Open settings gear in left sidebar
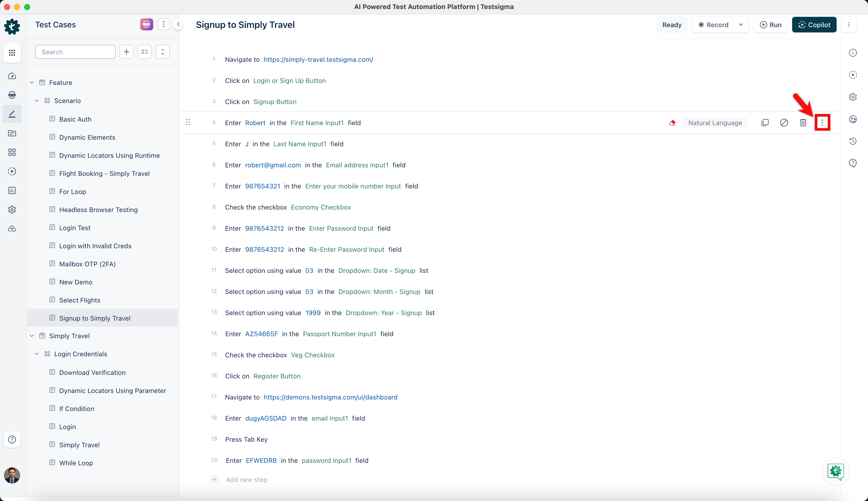868x501 pixels. (x=12, y=210)
